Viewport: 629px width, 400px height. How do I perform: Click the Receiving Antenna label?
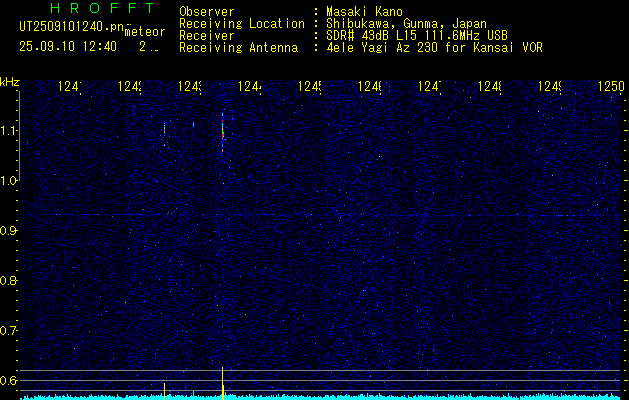(x=238, y=48)
